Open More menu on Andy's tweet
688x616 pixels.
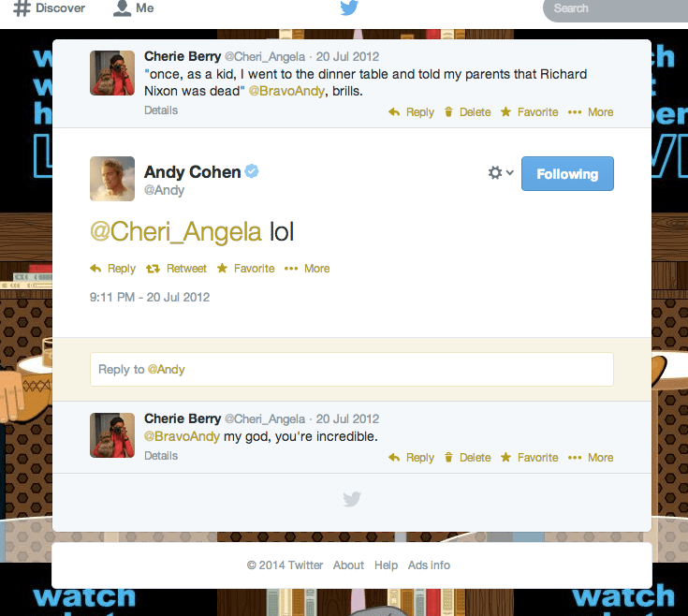point(307,269)
